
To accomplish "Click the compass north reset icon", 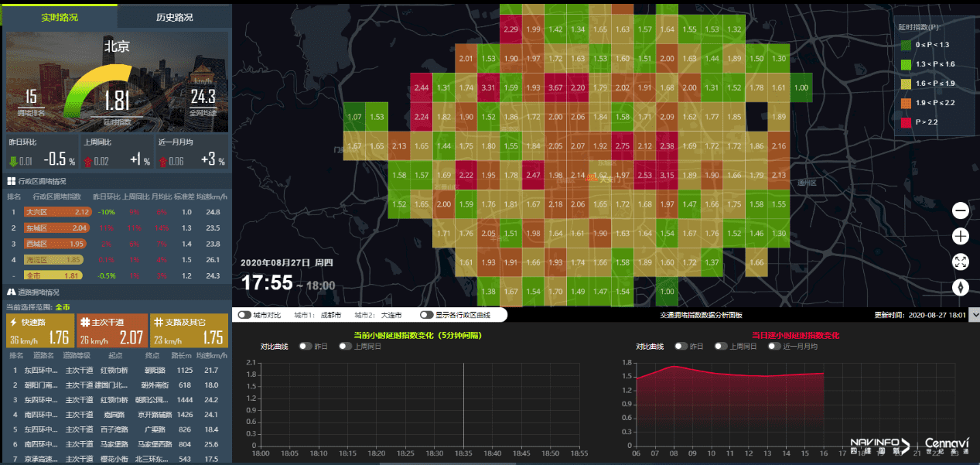I will click(x=961, y=287).
